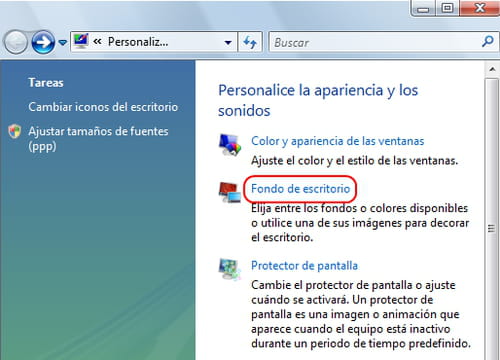Click the Refresh button beside address bar
500x360 pixels.
click(x=250, y=42)
